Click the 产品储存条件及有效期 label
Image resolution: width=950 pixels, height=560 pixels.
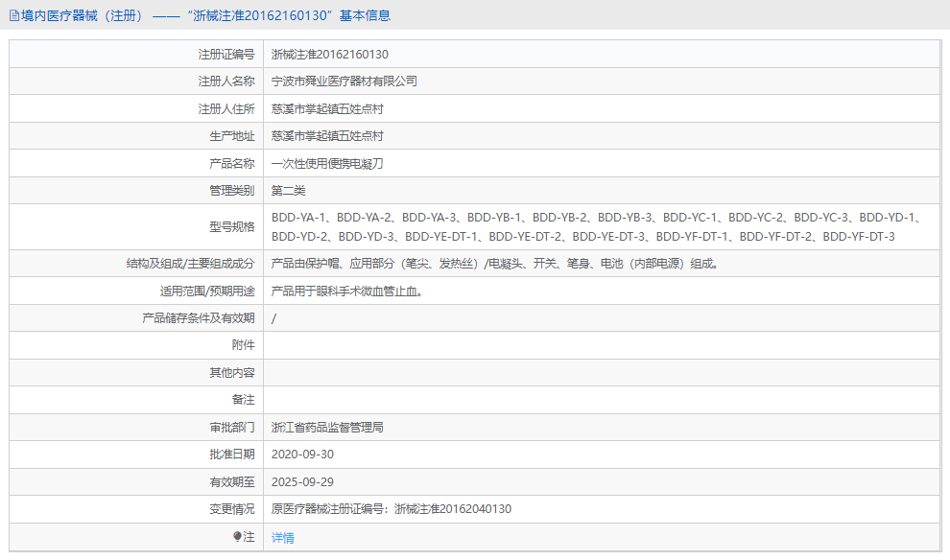(x=198, y=318)
